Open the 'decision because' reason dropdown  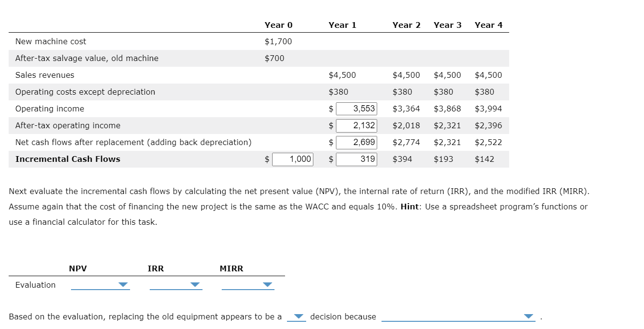pyautogui.click(x=528, y=316)
